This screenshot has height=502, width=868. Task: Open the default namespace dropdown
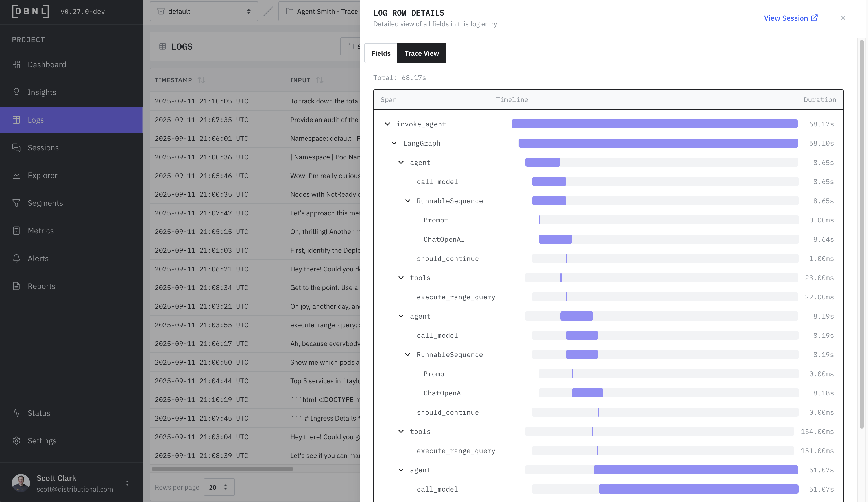[204, 11]
